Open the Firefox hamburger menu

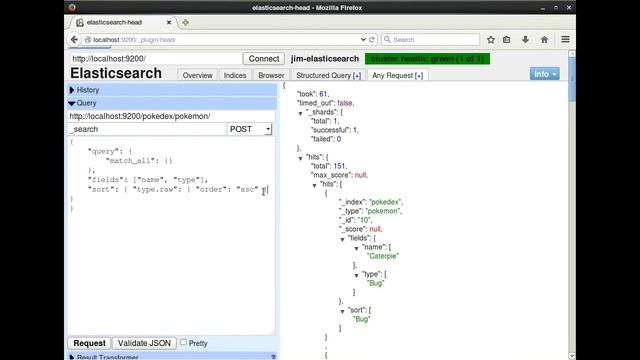coord(565,40)
